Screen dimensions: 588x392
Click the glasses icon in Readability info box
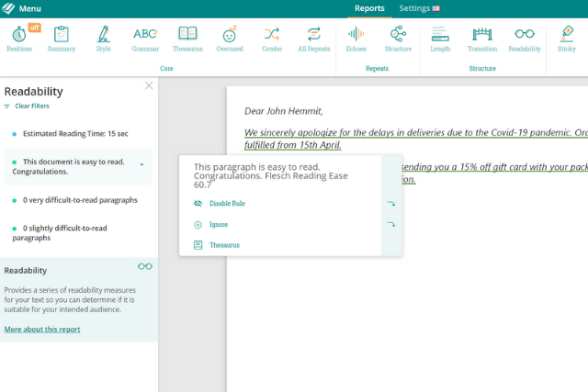point(145,266)
